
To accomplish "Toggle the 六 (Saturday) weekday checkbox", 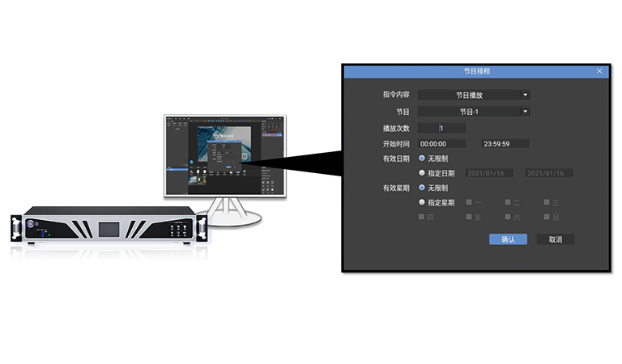I will [508, 217].
